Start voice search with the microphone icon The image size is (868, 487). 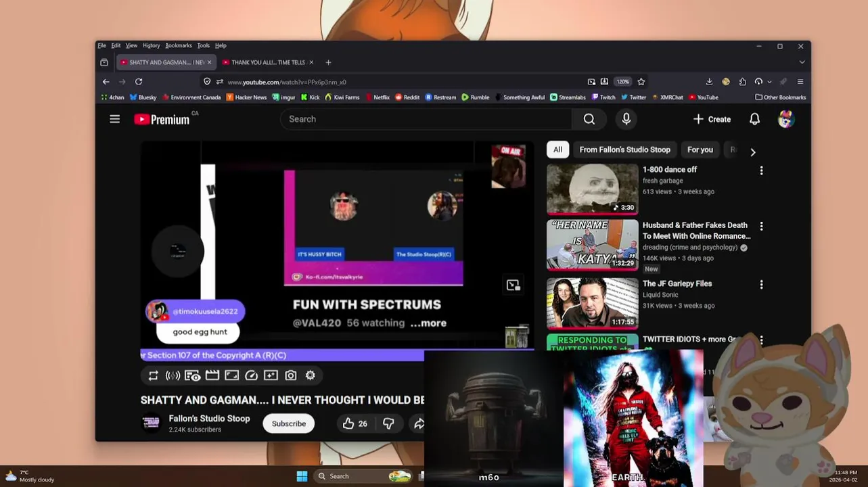(626, 119)
